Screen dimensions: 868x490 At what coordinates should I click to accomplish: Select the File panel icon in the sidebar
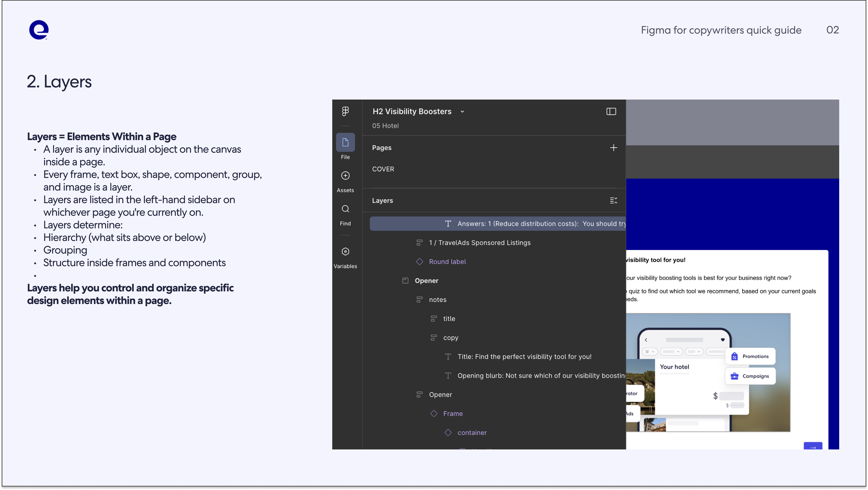click(x=345, y=142)
